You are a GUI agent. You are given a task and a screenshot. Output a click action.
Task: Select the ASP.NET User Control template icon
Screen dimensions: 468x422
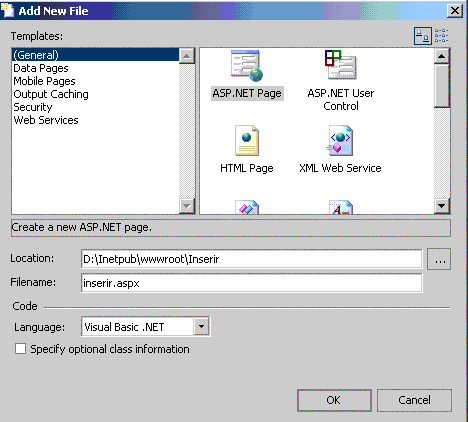pyautogui.click(x=341, y=65)
